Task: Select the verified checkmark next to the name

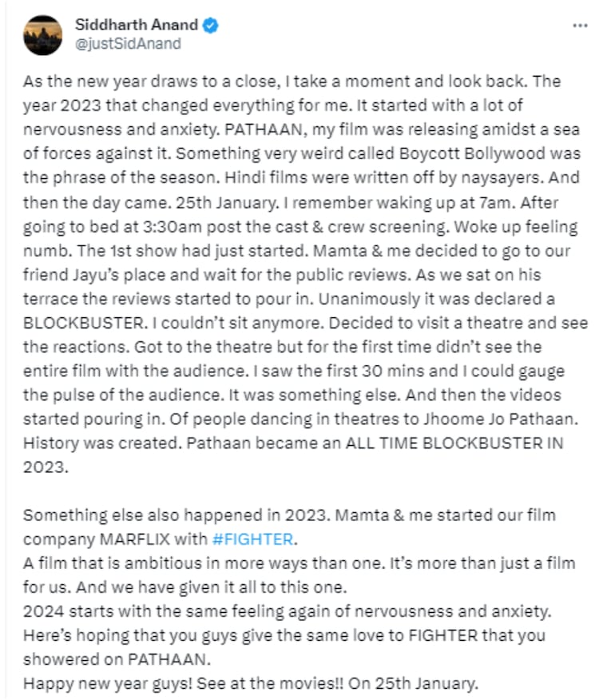Action: click(208, 24)
